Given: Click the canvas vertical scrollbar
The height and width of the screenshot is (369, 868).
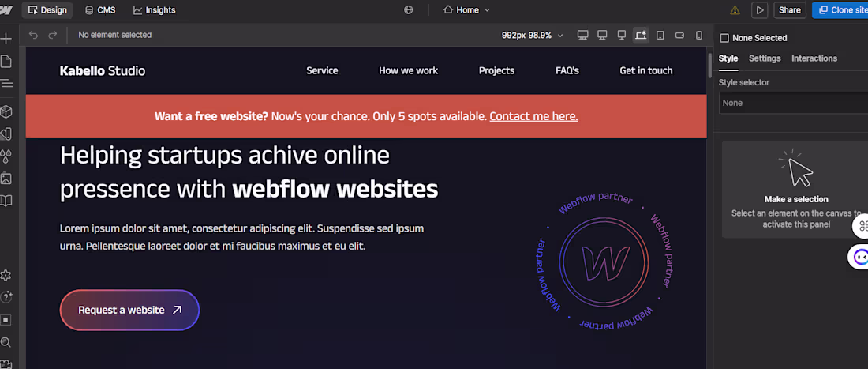Looking at the screenshot, I should pos(710,66).
